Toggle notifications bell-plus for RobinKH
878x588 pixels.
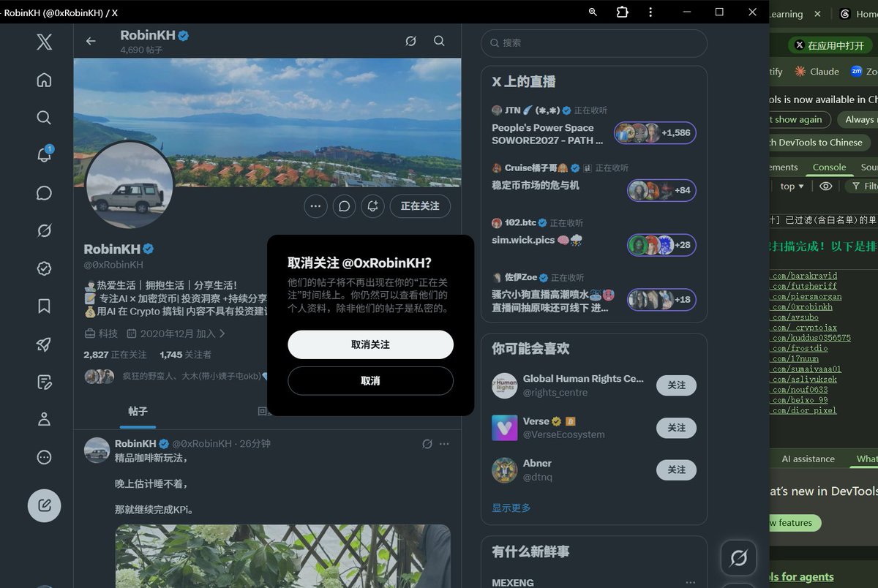click(372, 206)
